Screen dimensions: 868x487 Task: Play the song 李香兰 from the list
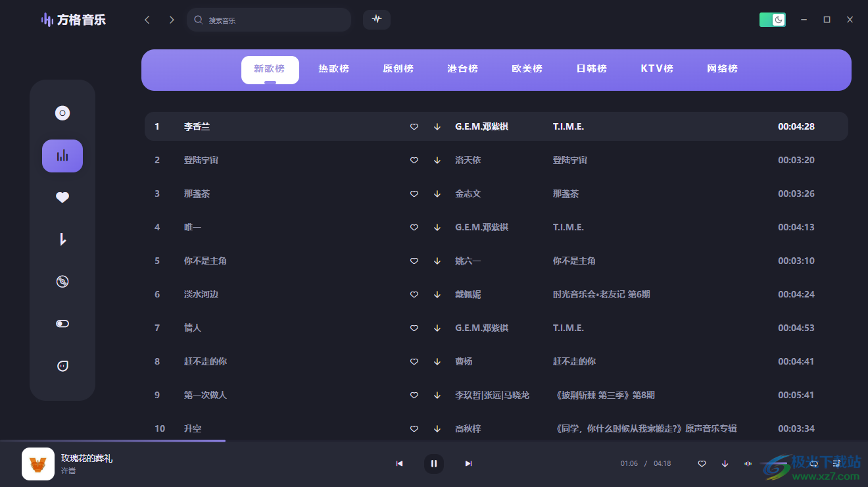[197, 126]
